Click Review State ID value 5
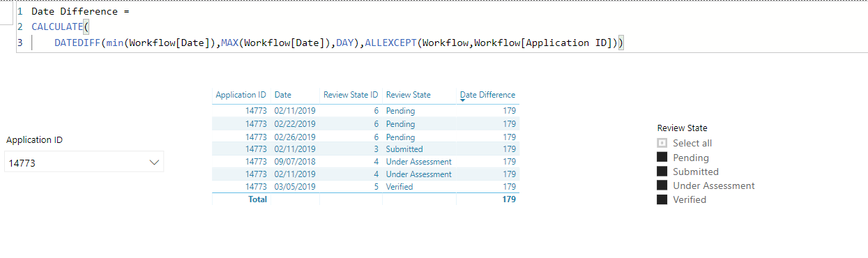The width and height of the screenshot is (868, 258). coord(376,187)
